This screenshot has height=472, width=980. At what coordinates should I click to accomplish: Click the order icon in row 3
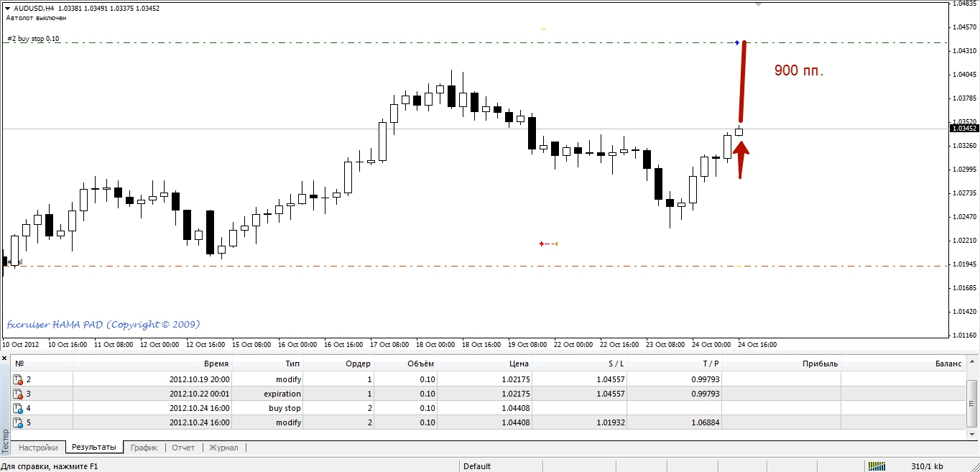point(18,394)
